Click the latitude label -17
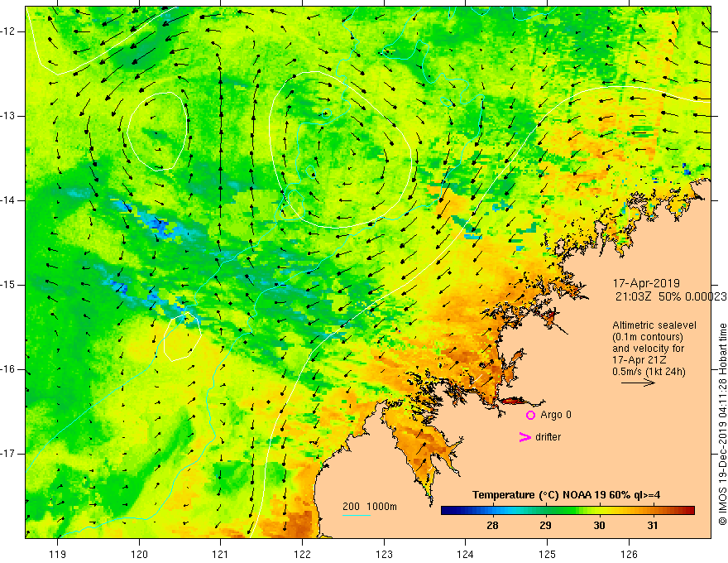728x563 pixels. pos(8,454)
